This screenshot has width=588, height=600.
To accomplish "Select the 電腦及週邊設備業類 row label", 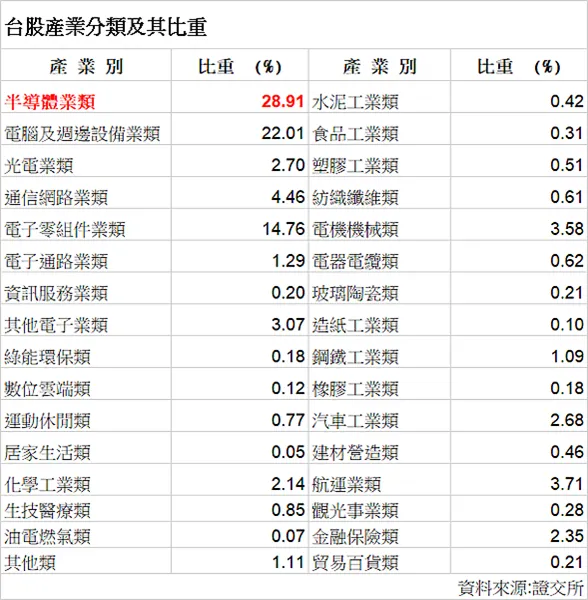I will pyautogui.click(x=82, y=134).
